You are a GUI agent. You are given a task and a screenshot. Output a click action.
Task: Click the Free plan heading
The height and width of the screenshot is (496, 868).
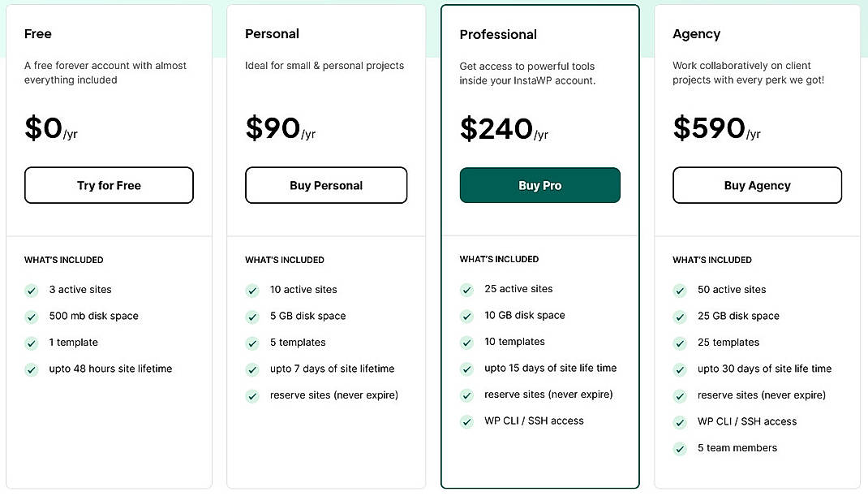coord(38,33)
